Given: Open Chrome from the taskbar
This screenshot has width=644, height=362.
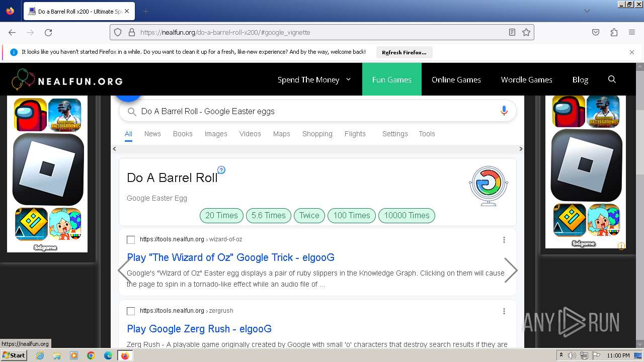Looking at the screenshot, I should (91, 355).
